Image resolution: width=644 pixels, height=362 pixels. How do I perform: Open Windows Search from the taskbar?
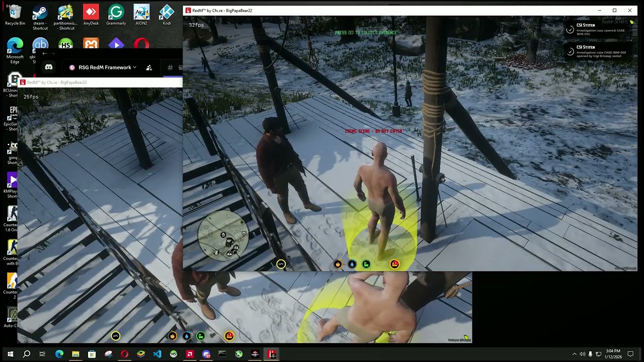[27, 354]
